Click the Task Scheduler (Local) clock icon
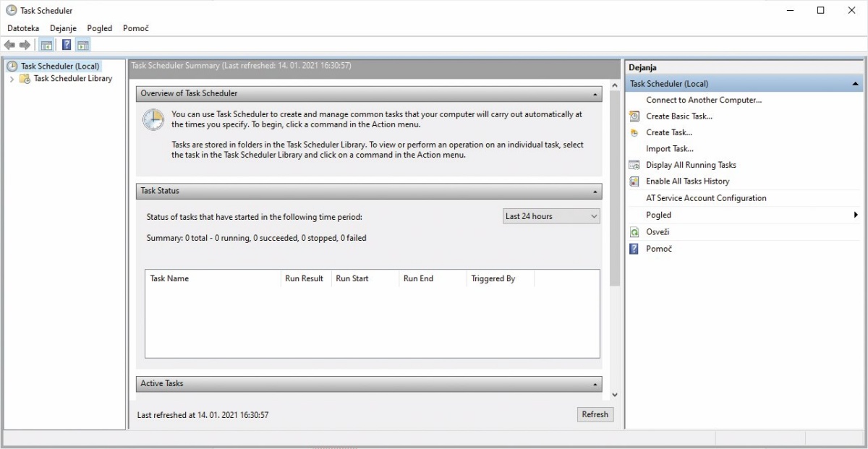 (x=12, y=66)
